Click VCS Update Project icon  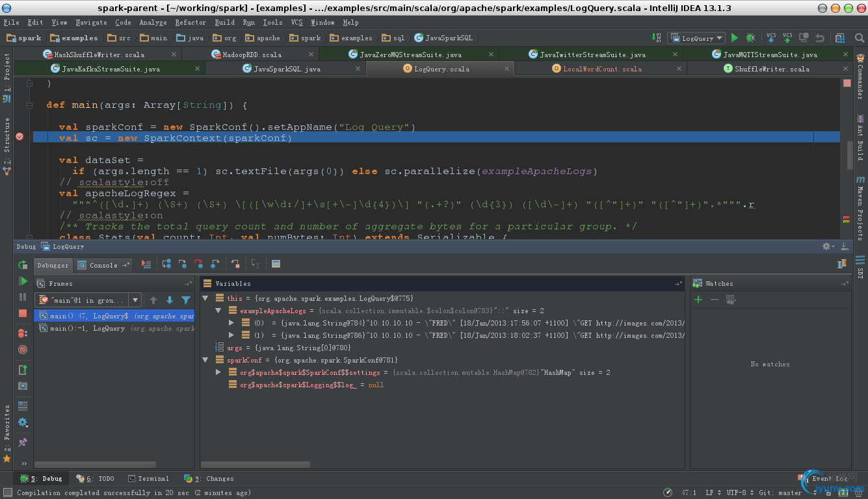click(x=771, y=38)
